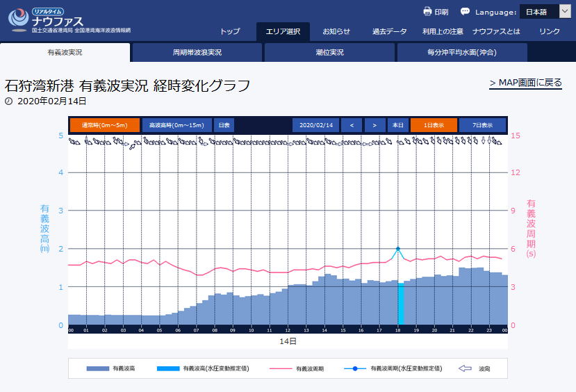
Task: Click the light blue 水圧変動推定値 legend swatch
Action: point(169,369)
